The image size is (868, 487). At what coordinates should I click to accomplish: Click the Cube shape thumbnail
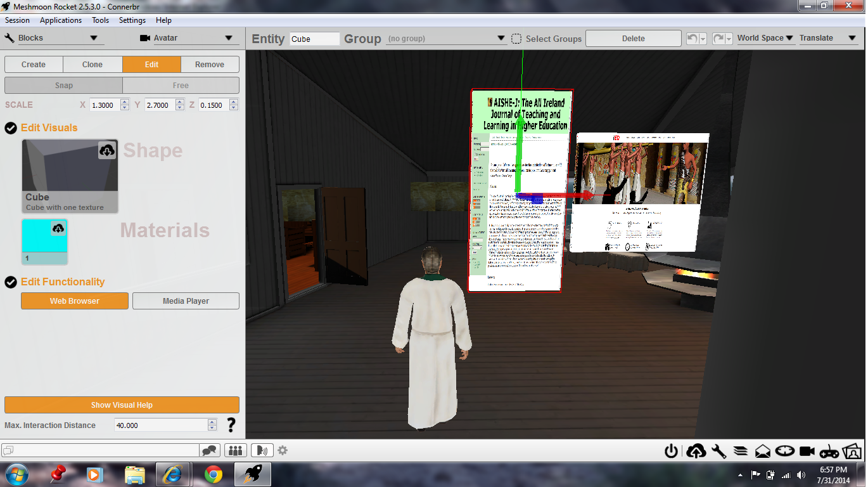pos(70,176)
